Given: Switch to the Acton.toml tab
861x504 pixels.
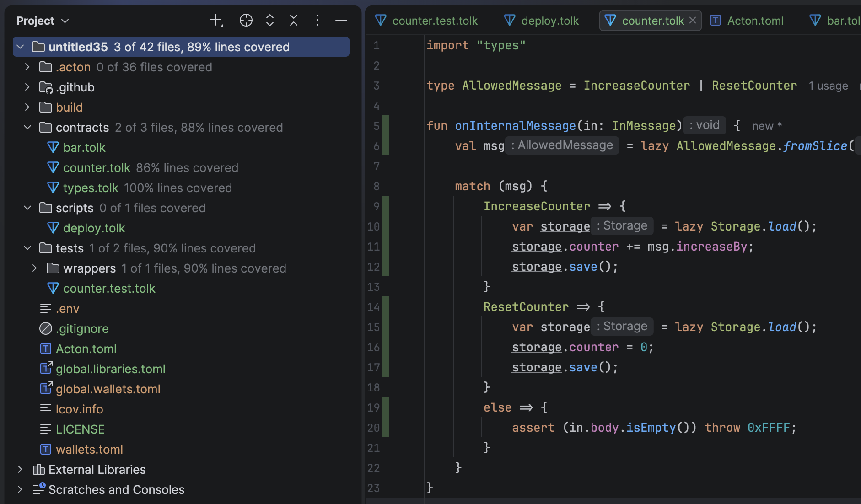Looking at the screenshot, I should (755, 21).
